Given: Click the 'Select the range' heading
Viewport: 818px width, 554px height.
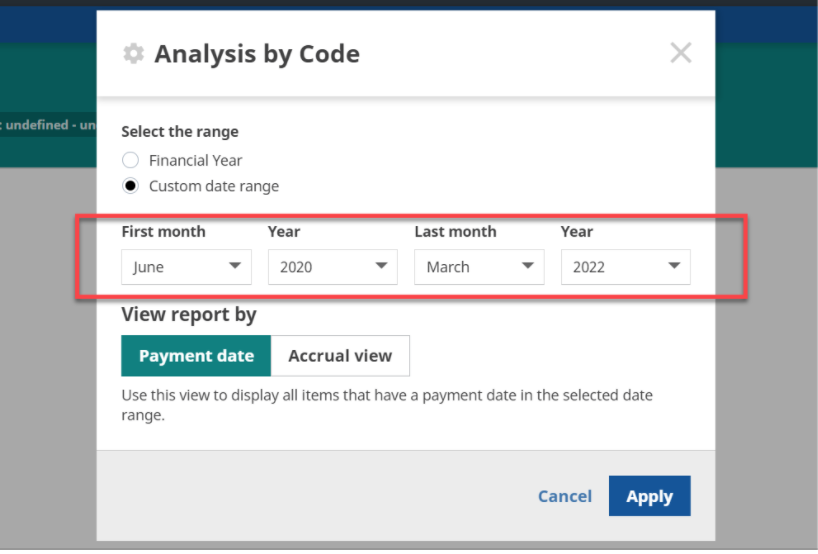Looking at the screenshot, I should 180,131.
